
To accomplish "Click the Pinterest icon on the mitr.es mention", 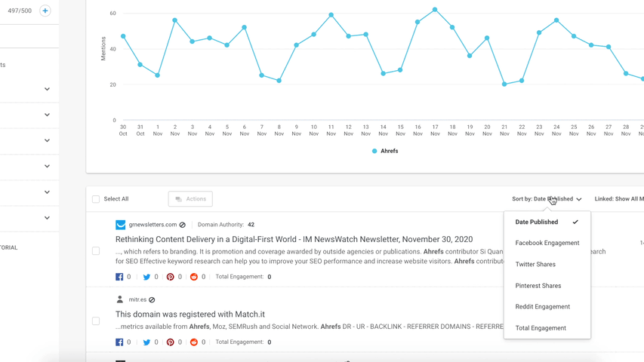I will tap(170, 342).
